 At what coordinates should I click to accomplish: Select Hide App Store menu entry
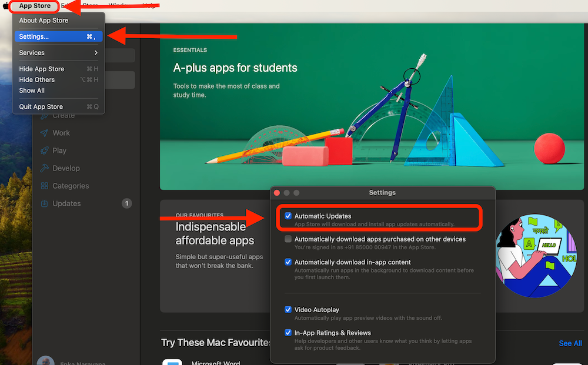(58, 69)
